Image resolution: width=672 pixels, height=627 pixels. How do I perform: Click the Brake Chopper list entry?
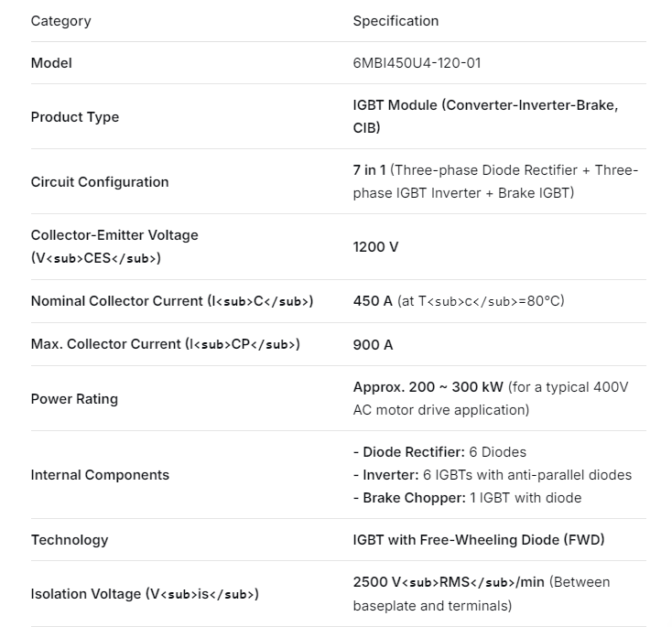pos(414,498)
